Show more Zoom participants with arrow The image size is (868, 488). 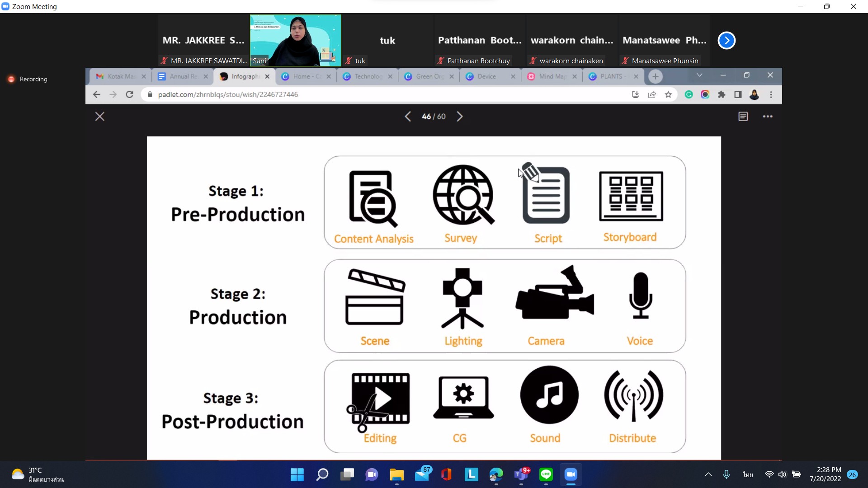(726, 41)
